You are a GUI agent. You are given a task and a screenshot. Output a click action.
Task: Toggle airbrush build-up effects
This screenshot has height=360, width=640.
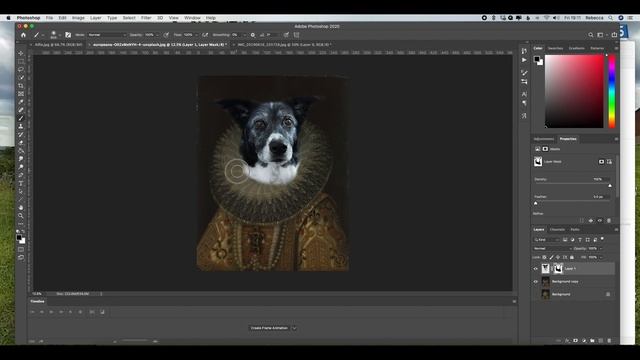[x=205, y=35]
